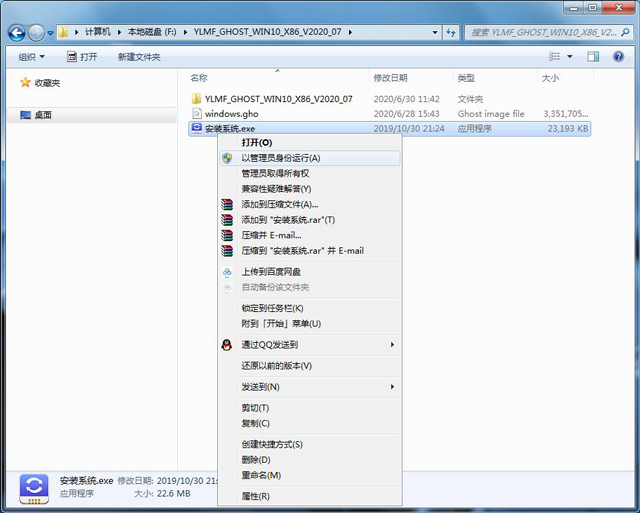Select 属性(R) from the context menu

point(255,496)
